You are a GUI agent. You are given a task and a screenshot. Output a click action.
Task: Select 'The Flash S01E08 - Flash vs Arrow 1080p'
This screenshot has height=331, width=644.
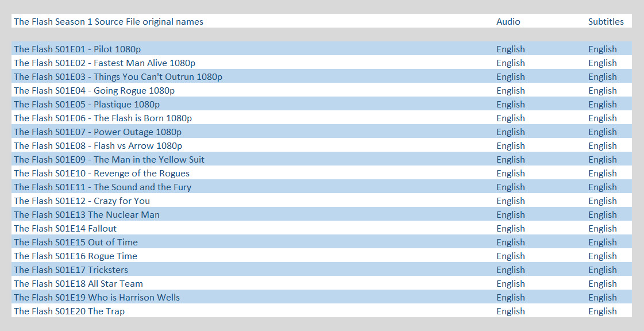pos(98,145)
